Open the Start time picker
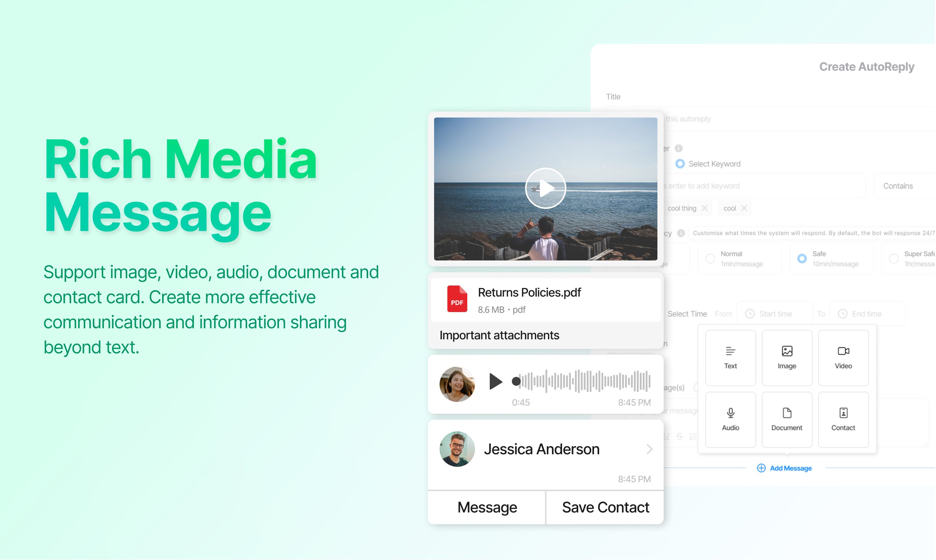This screenshot has width=936, height=560. point(775,314)
